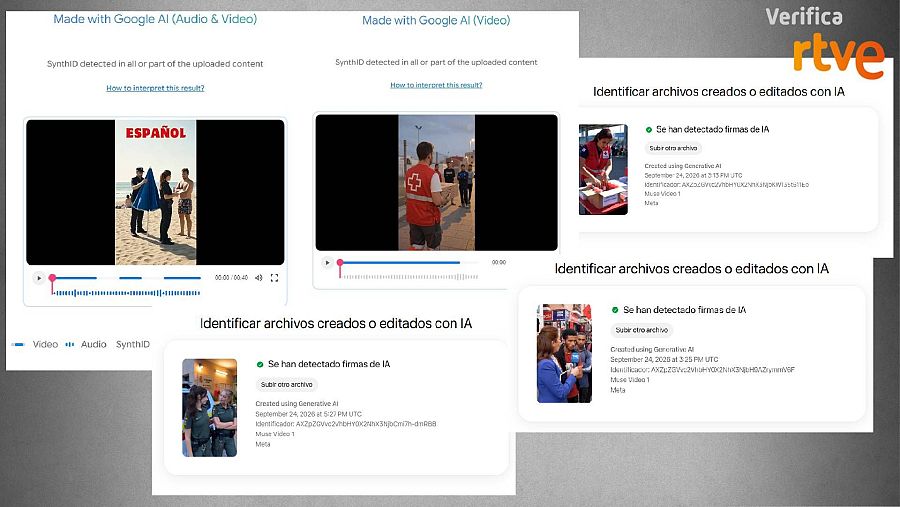Click the green check icon on the 3:13 PM result
This screenshot has width=900, height=507.
tap(649, 130)
